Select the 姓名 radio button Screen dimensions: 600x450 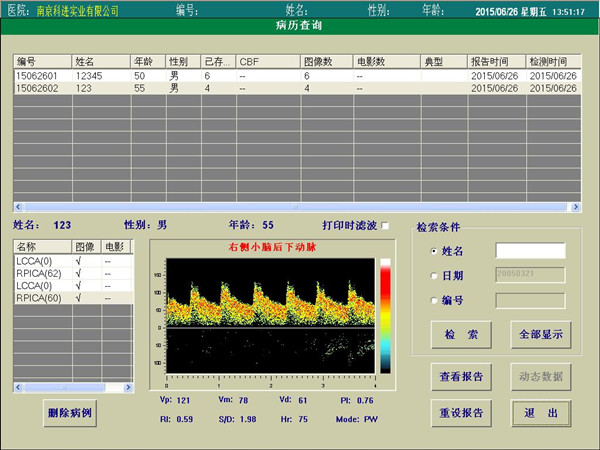(433, 251)
